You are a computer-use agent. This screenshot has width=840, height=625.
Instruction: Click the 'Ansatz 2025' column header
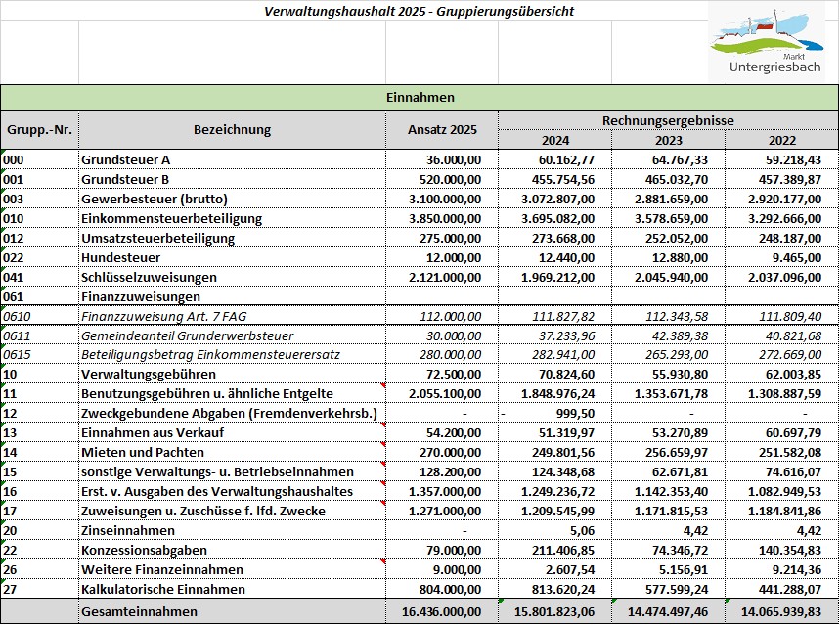tap(442, 129)
